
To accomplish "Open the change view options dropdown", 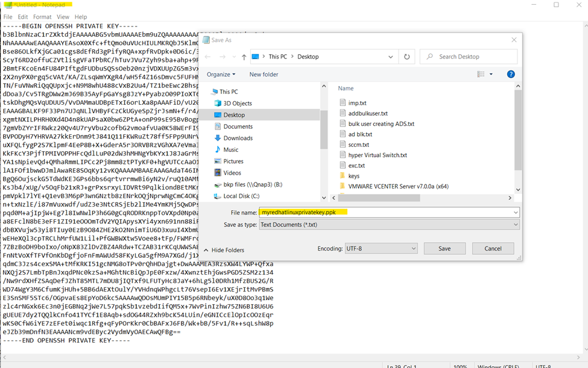I will [490, 74].
